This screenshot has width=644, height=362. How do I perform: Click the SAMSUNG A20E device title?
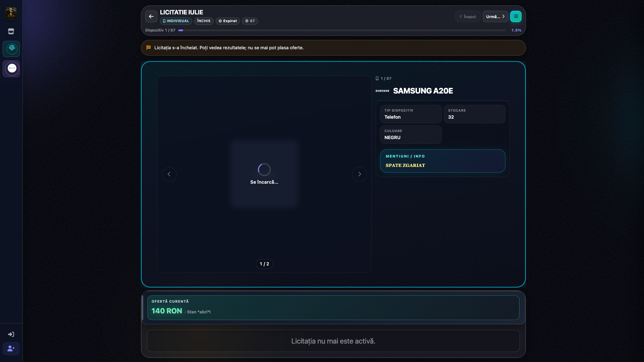tap(423, 91)
